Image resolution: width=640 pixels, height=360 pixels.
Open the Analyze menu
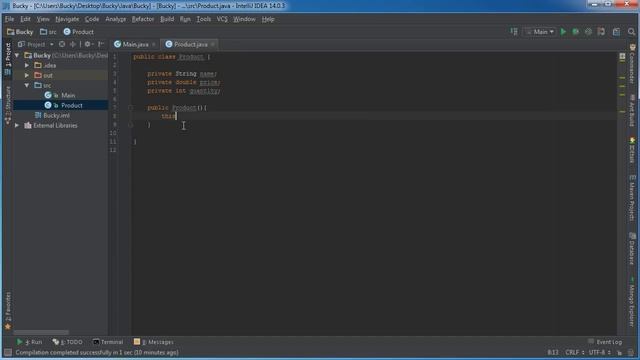pos(116,19)
